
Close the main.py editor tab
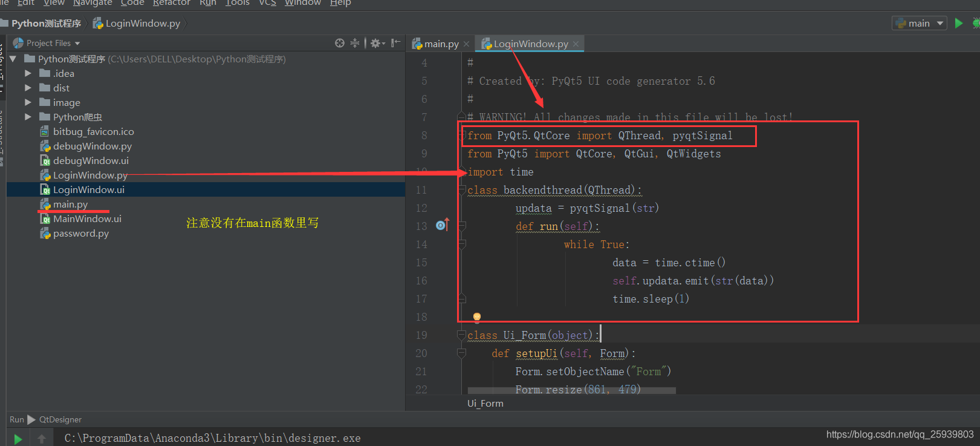pos(466,44)
